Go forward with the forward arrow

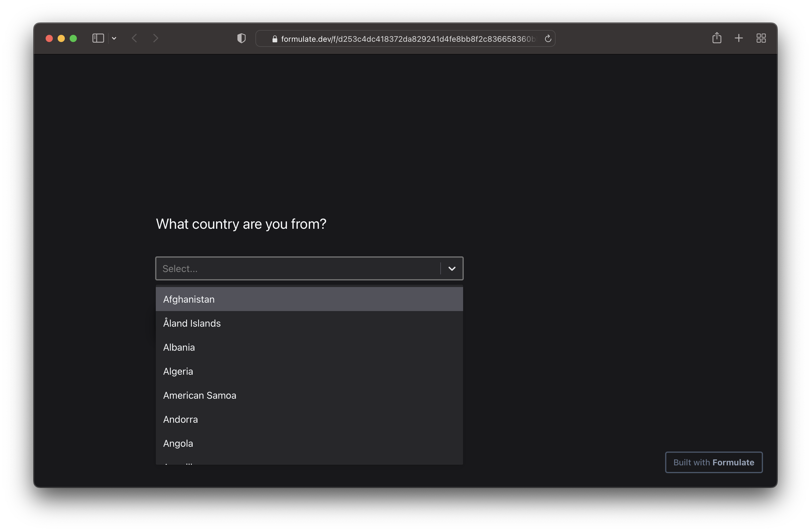pyautogui.click(x=156, y=38)
